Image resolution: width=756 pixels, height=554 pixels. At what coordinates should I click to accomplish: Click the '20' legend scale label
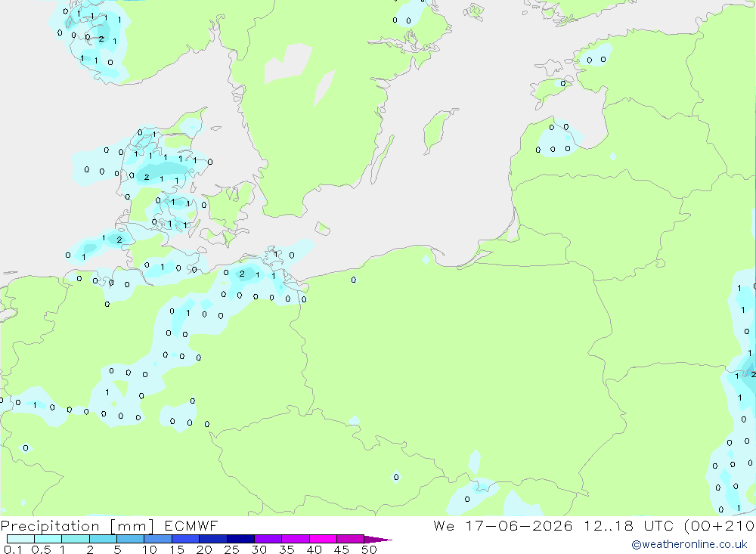(204, 549)
